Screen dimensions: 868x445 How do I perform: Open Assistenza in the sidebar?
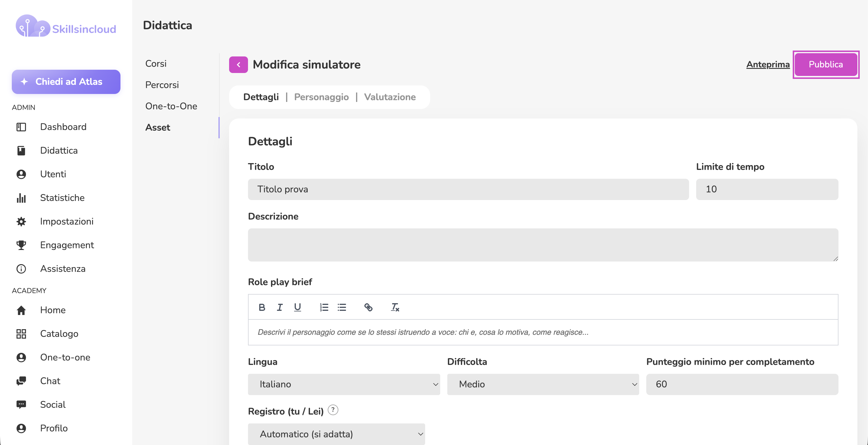tap(63, 269)
